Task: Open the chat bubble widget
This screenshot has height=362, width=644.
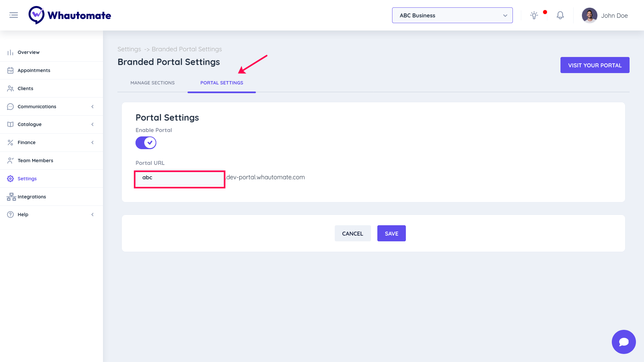Action: [624, 342]
